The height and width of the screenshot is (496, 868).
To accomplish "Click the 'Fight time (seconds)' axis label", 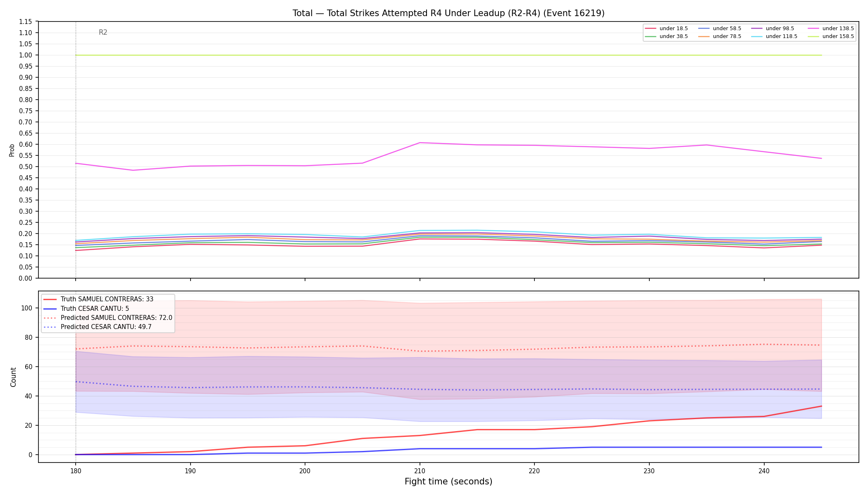I will pos(448,482).
